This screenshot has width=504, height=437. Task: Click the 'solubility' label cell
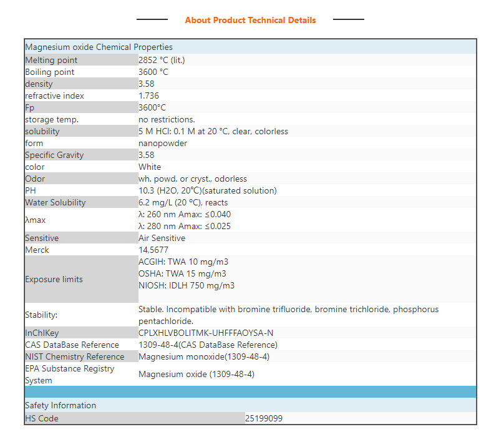pyautogui.click(x=82, y=132)
